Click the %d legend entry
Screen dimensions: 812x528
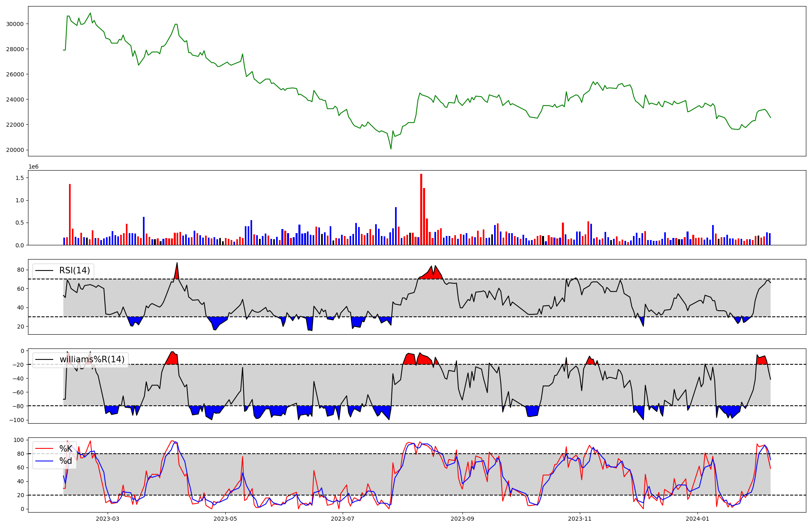(x=65, y=461)
